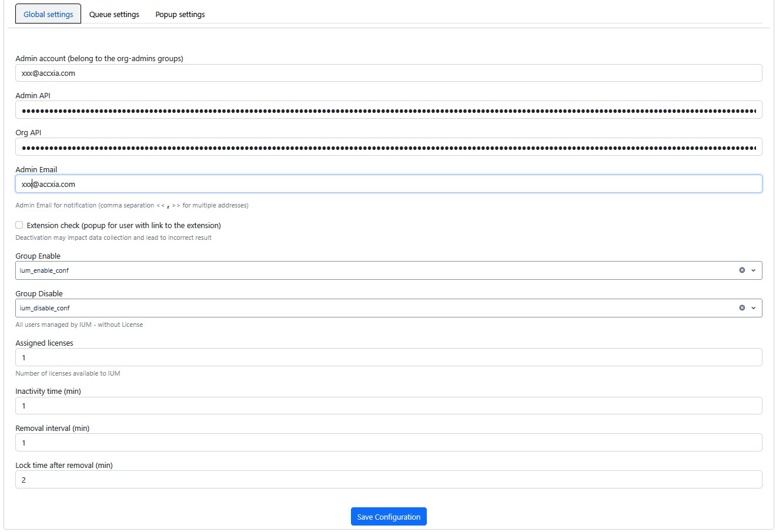Expand the Group Disable dropdown chevron
The image size is (776, 532).
click(753, 308)
